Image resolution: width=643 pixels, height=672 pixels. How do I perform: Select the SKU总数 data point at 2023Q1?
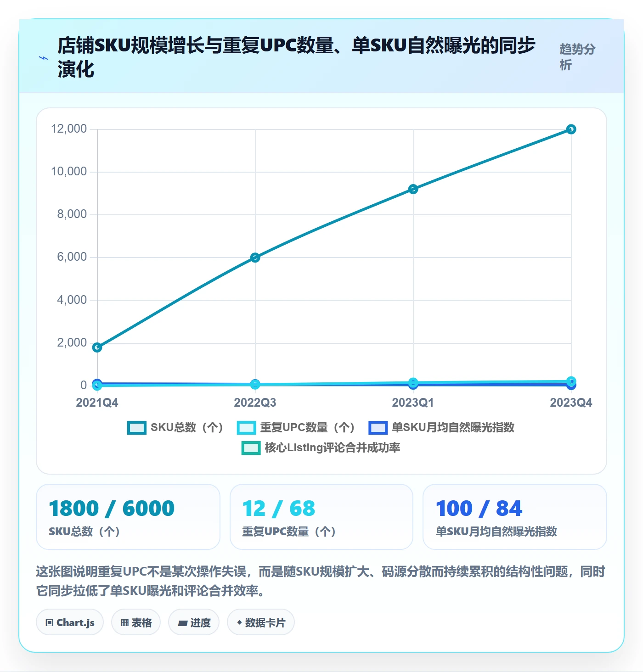point(413,189)
